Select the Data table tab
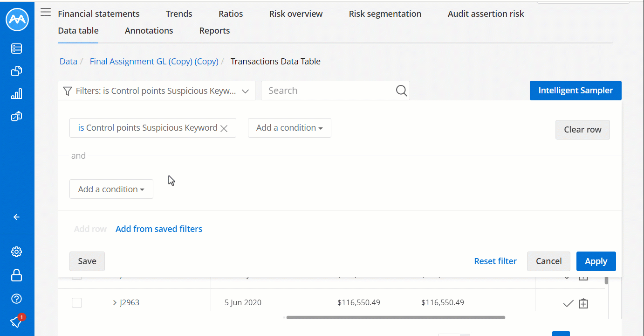644x336 pixels. coord(78,30)
